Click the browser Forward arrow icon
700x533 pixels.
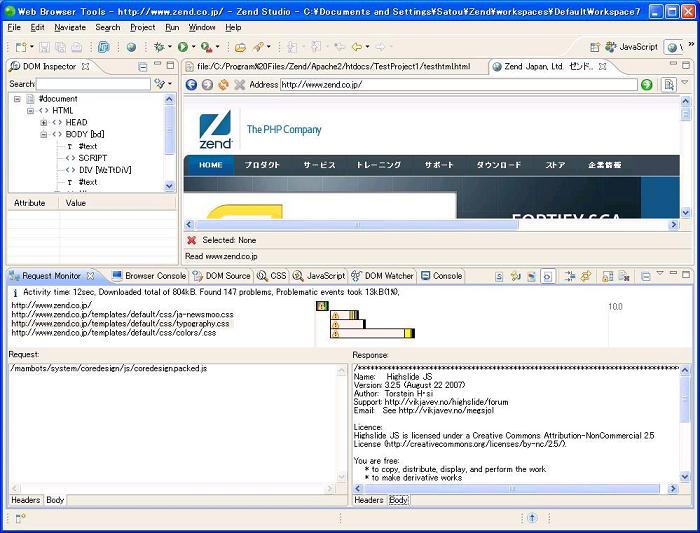pyautogui.click(x=207, y=85)
